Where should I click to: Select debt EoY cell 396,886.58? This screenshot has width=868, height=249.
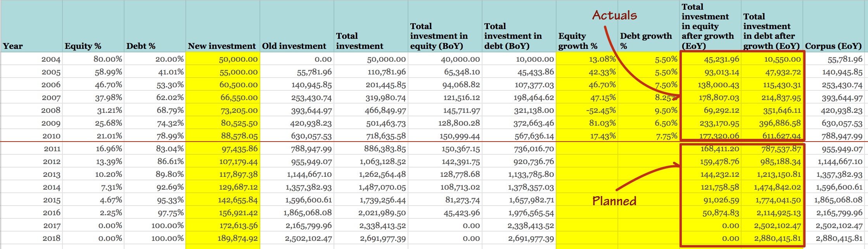click(x=772, y=123)
